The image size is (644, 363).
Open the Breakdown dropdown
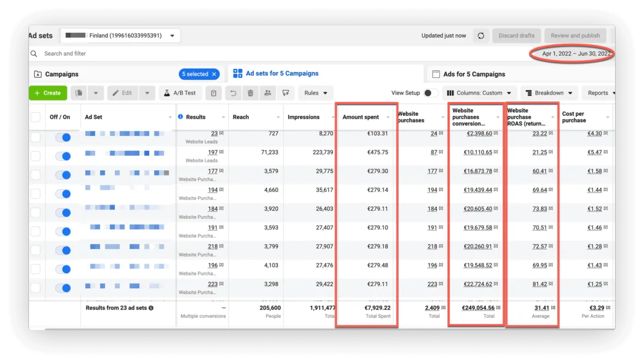550,93
